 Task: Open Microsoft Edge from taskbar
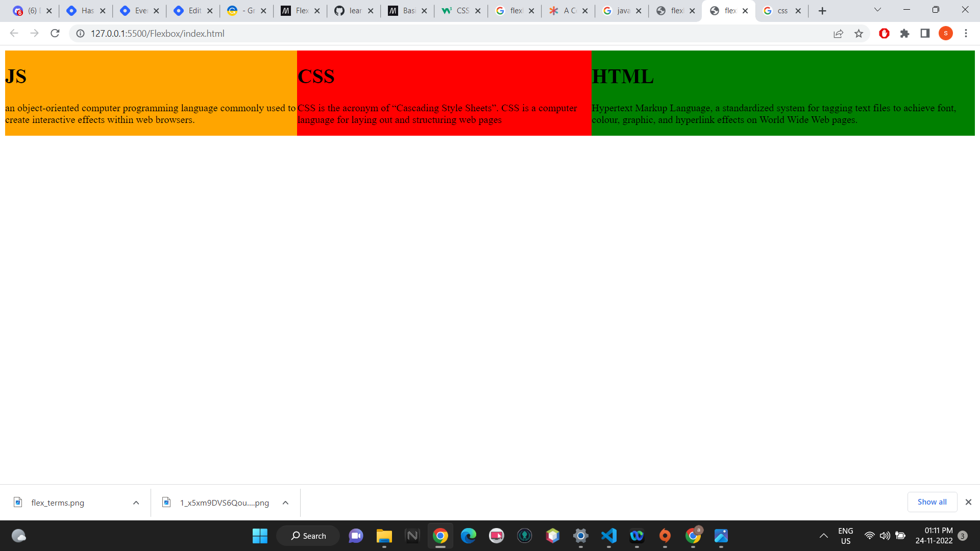[469, 536]
